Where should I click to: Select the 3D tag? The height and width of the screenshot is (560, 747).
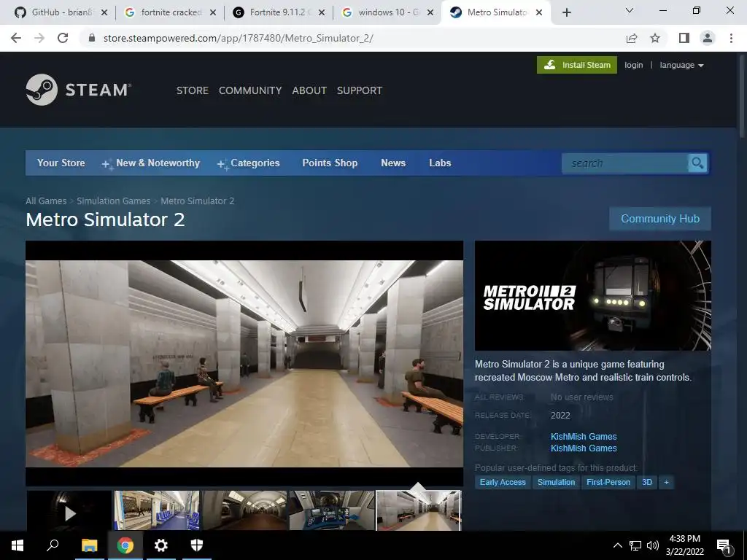[x=647, y=483]
